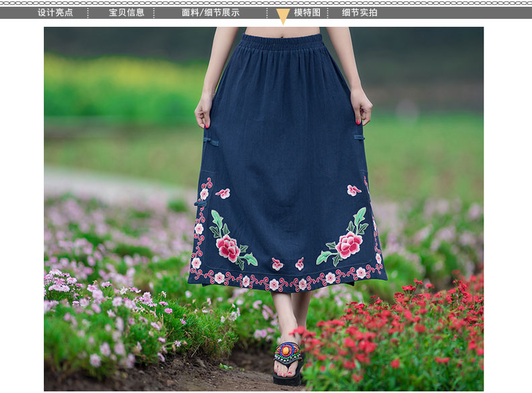
Task: Click the large pink peony embroidery on left
Action: pos(228,248)
